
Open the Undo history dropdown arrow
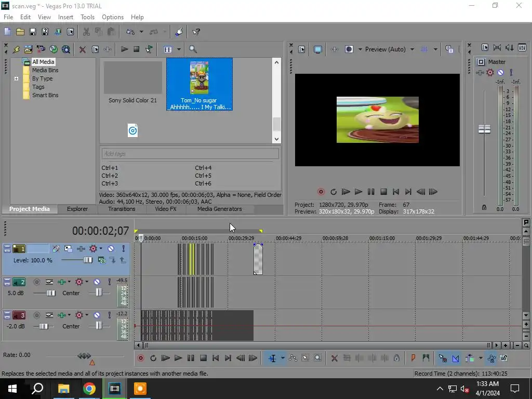coord(141,32)
